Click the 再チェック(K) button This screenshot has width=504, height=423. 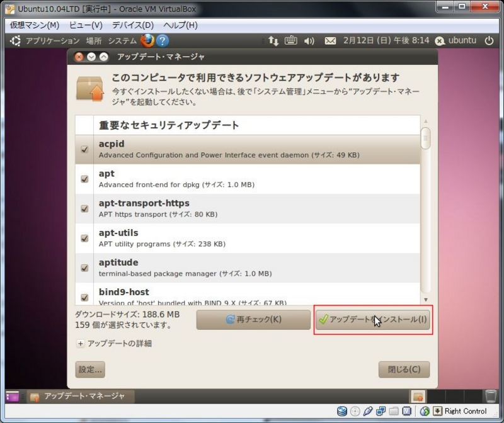tap(253, 320)
